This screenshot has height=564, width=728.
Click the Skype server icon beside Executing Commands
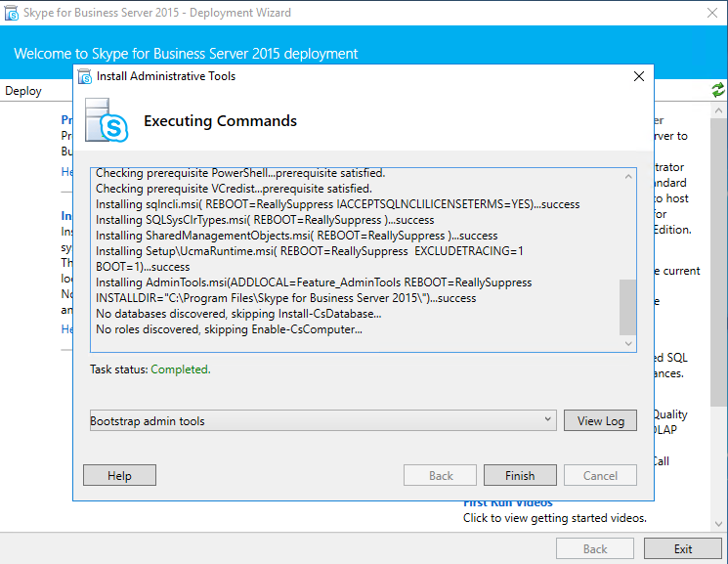107,120
